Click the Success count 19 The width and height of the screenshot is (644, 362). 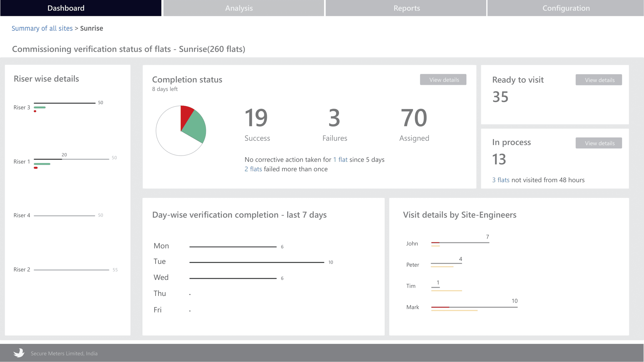(256, 118)
